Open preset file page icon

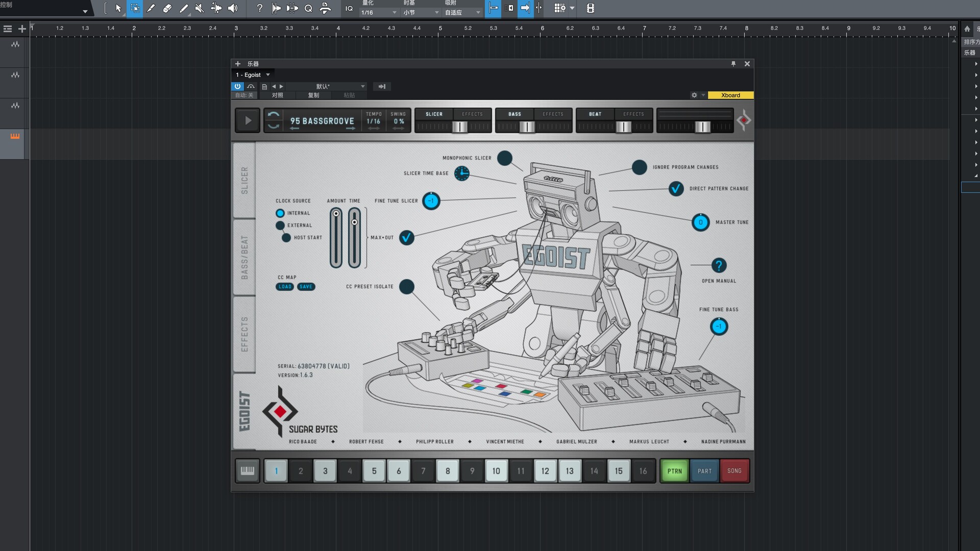(264, 87)
